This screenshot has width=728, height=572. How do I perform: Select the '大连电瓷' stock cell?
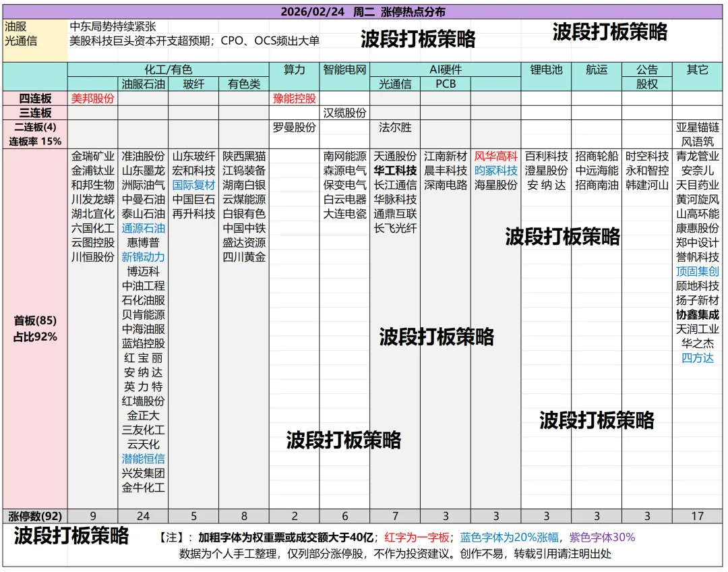pos(344,214)
